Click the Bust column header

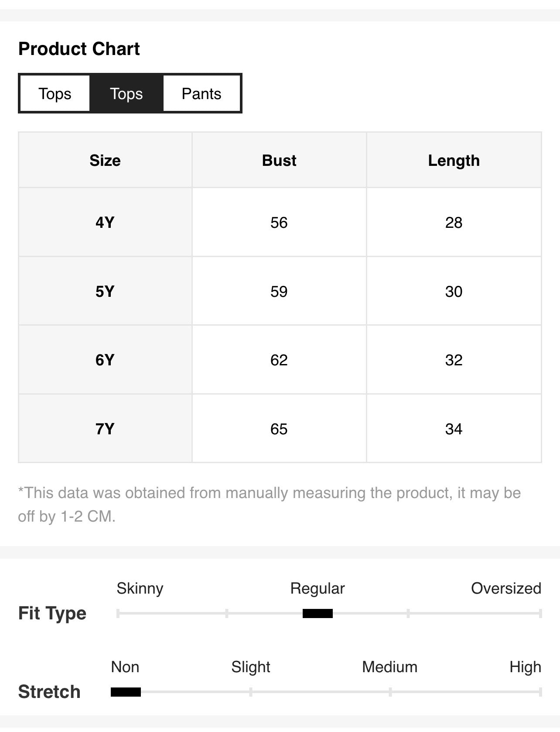point(279,160)
